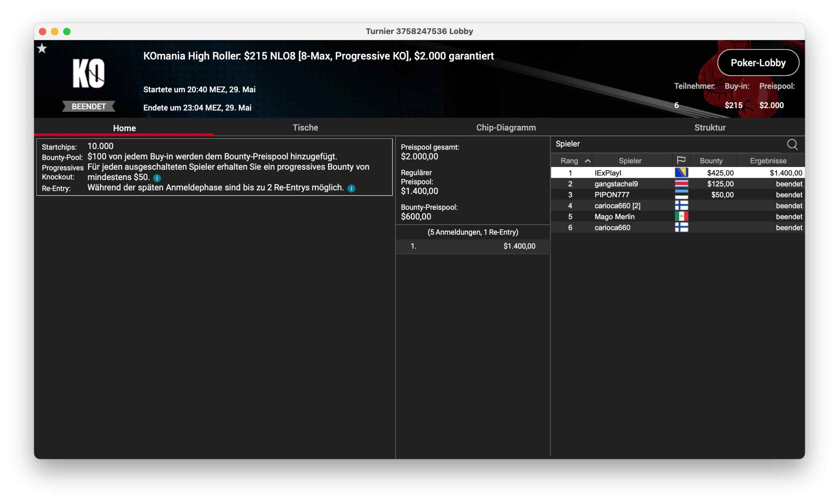The image size is (839, 504).
Task: Switch to the Tische tab
Action: 305,128
